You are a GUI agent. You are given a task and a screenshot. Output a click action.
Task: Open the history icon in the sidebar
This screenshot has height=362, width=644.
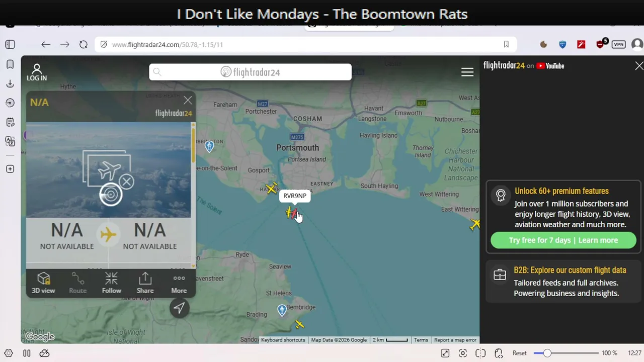[10, 103]
